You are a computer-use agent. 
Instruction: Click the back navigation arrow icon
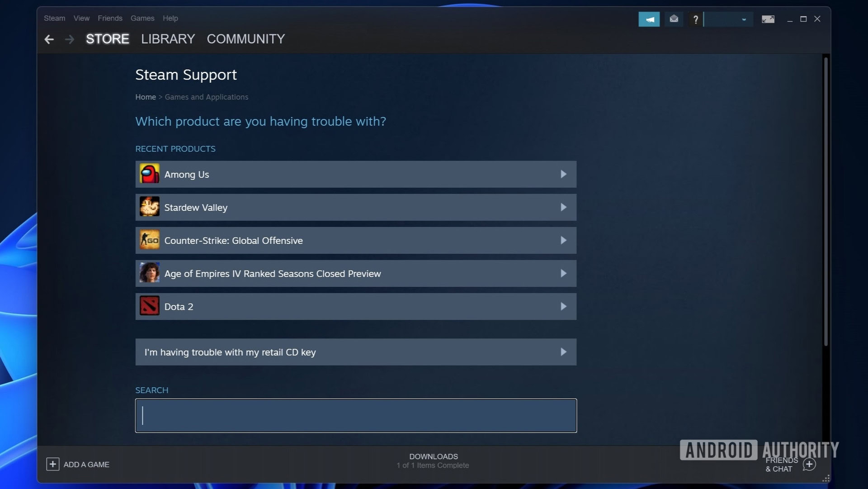pyautogui.click(x=48, y=39)
